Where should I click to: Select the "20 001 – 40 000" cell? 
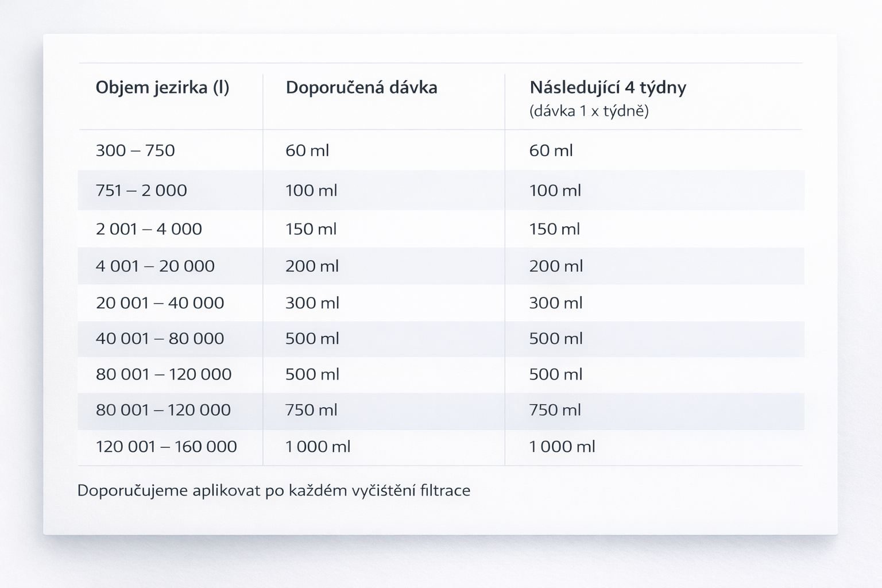coord(160,303)
